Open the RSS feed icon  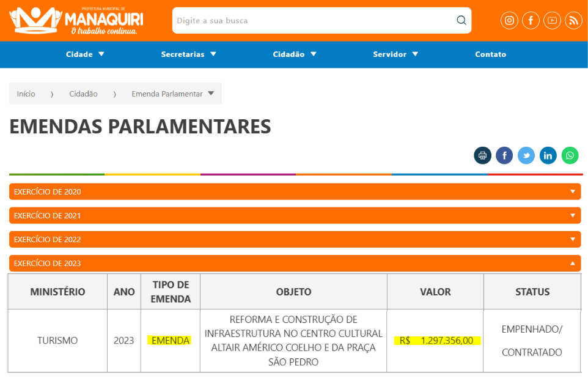tap(573, 21)
